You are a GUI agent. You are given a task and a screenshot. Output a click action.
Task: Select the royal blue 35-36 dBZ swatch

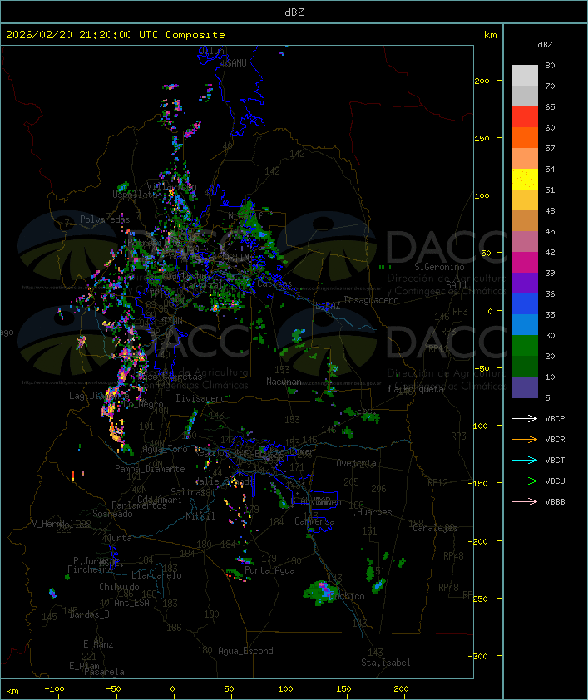(x=525, y=304)
